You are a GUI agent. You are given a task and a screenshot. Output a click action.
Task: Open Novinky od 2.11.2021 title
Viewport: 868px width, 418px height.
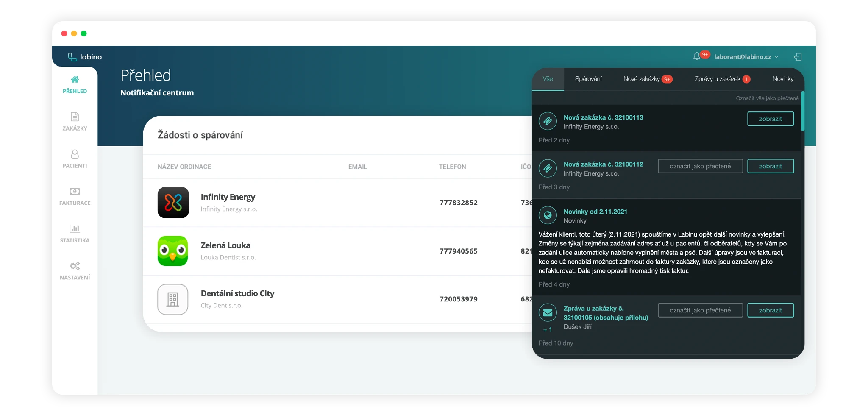(595, 212)
